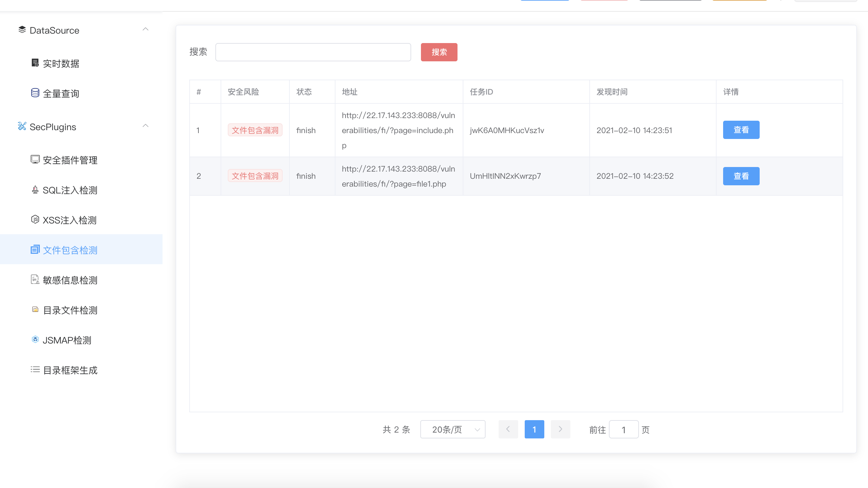Click the XSS注入检测 shield icon
Screen dimensions: 868x488
35,220
